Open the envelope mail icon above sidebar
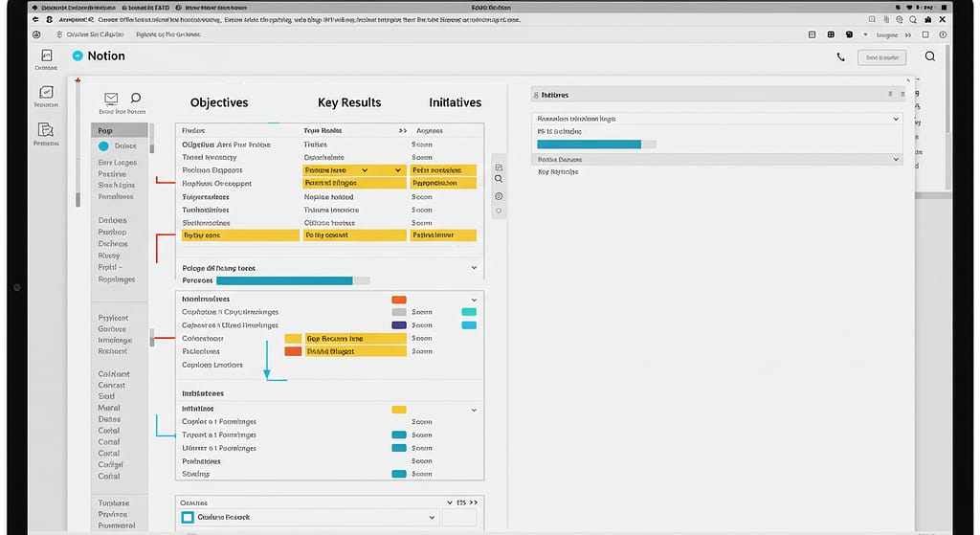Viewport: 980px width, 535px height. coord(111,99)
